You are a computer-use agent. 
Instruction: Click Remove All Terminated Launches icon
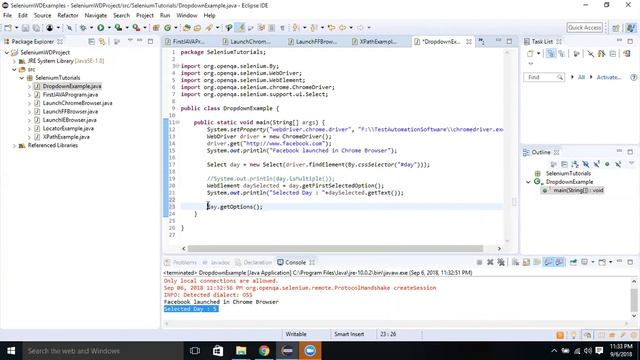501,262
